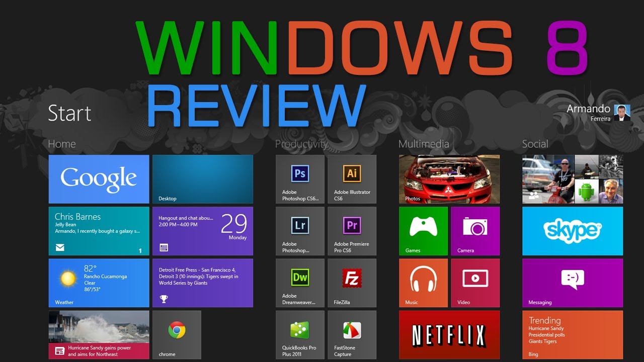
Task: Launch the Adobe Lightroom (Lr) tile
Action: click(x=300, y=231)
